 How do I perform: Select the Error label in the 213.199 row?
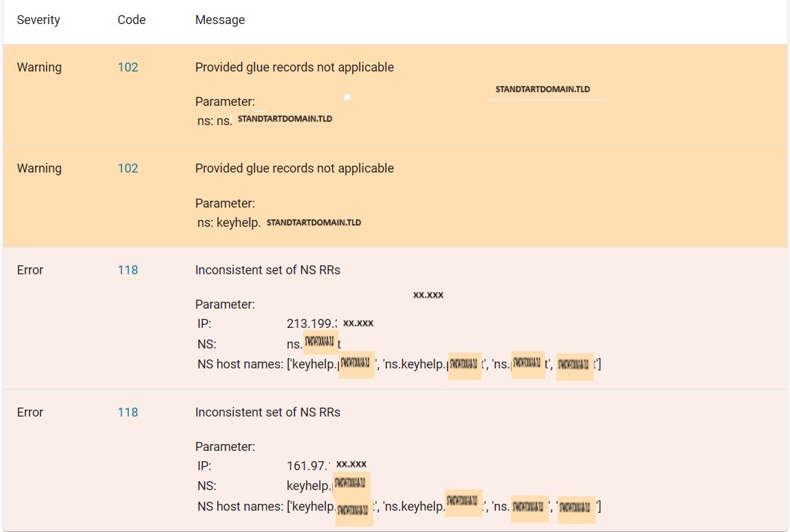30,270
